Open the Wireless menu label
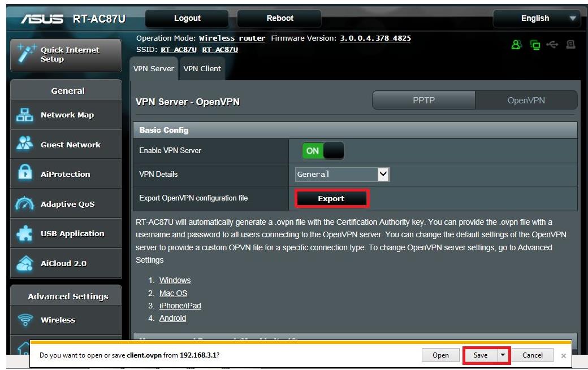 58,320
